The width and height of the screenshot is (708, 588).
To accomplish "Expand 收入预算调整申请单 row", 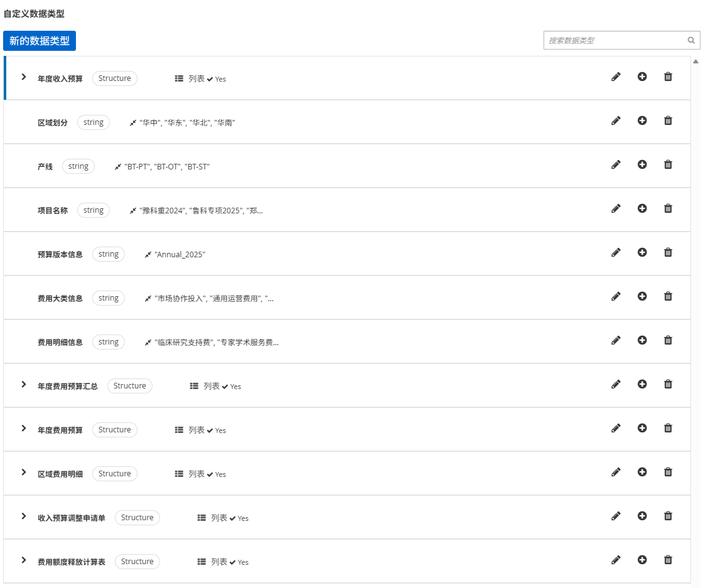I will tap(24, 516).
